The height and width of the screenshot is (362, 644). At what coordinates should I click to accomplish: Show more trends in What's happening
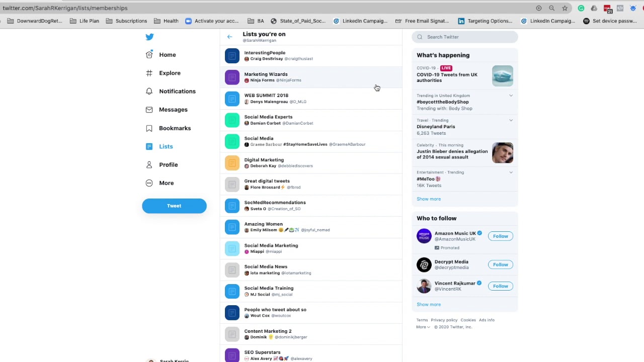(x=429, y=199)
